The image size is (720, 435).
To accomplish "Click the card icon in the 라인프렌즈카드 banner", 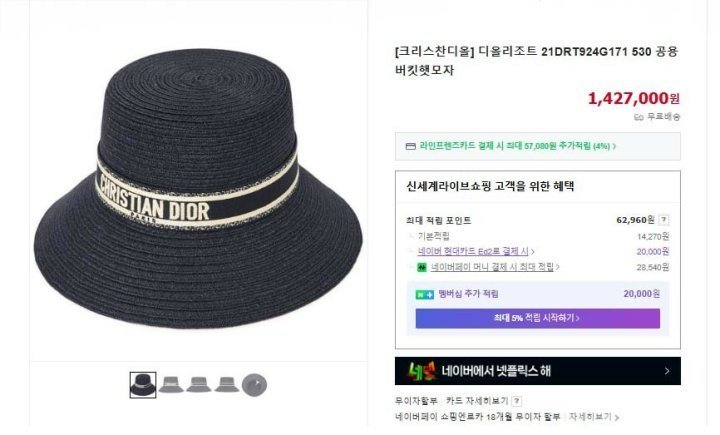I will tap(410, 146).
